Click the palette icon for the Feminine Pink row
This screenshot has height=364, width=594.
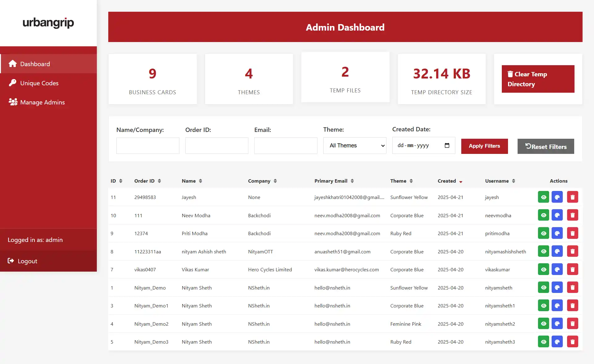point(557,324)
